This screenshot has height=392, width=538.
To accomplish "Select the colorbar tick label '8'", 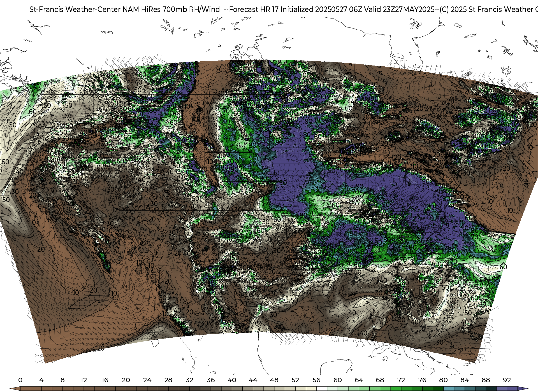I will pos(62,380).
